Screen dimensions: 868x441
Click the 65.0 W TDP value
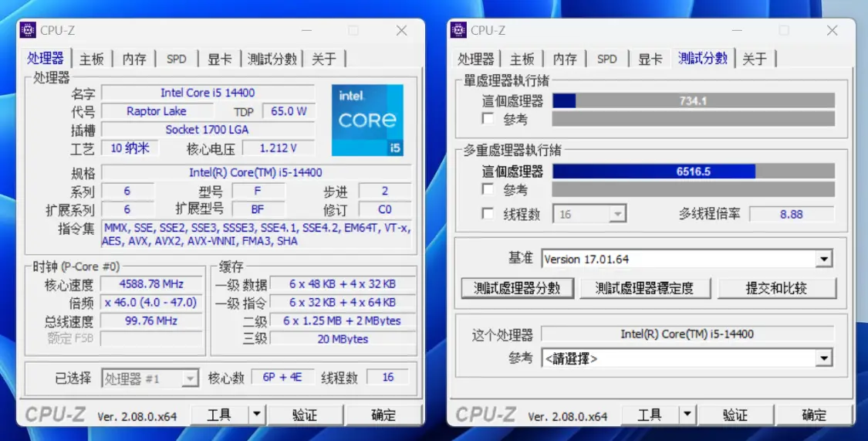click(x=289, y=110)
